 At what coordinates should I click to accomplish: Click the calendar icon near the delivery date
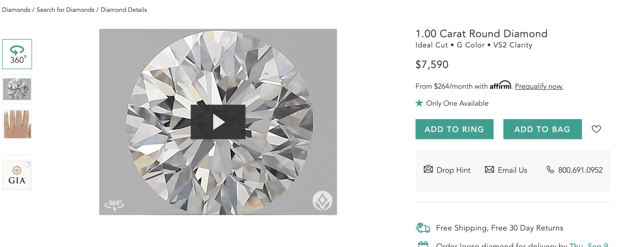pyautogui.click(x=424, y=244)
